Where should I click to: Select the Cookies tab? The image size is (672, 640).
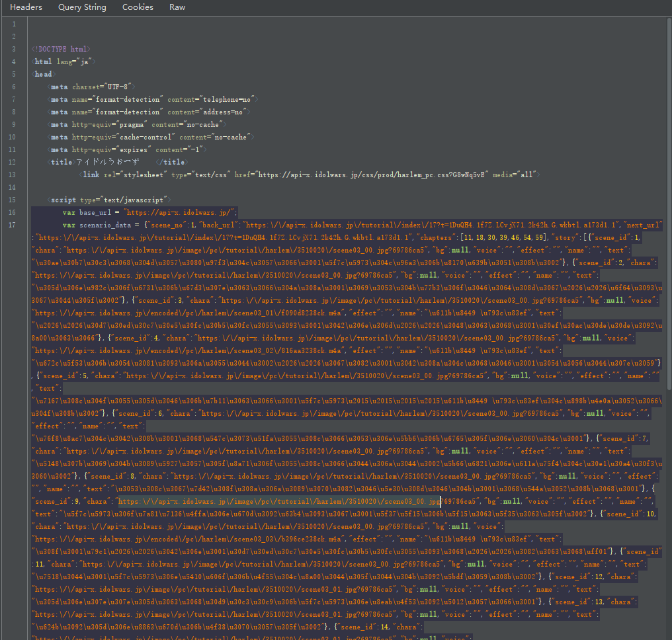(x=138, y=7)
